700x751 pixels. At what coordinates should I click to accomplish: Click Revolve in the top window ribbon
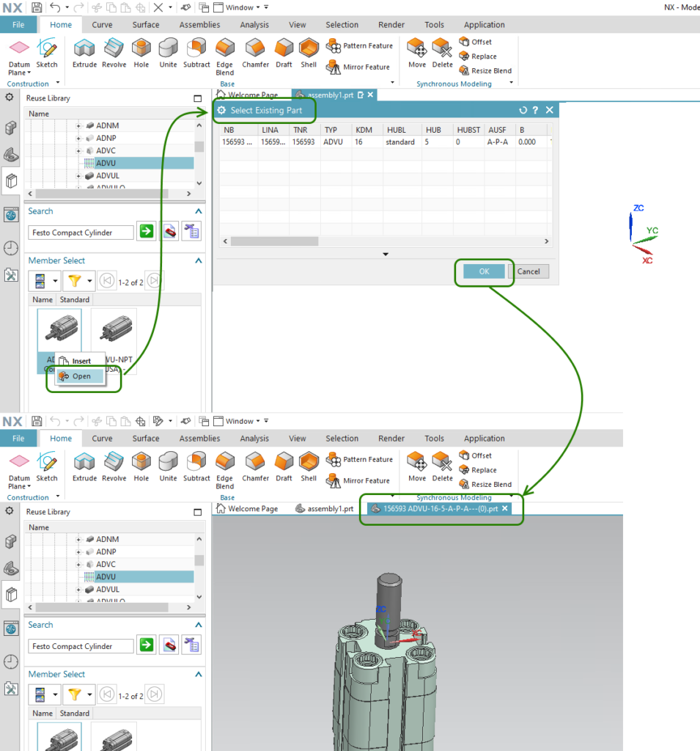114,53
